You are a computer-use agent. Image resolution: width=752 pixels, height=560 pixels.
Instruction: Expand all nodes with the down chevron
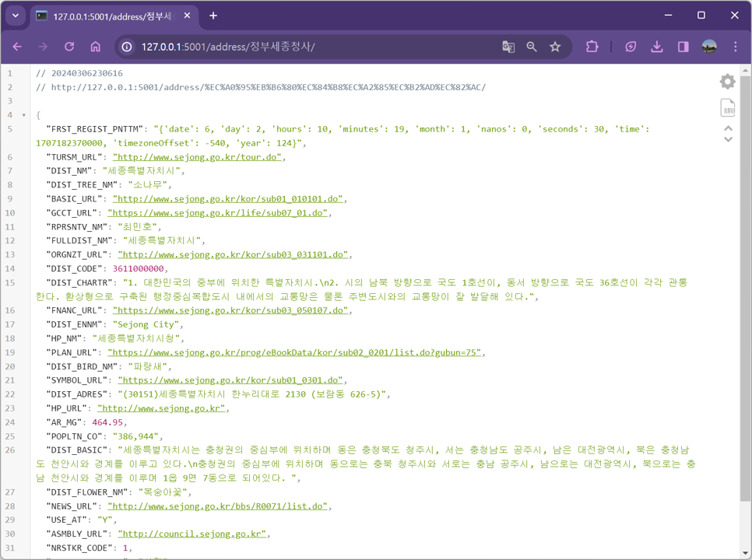pyautogui.click(x=728, y=139)
